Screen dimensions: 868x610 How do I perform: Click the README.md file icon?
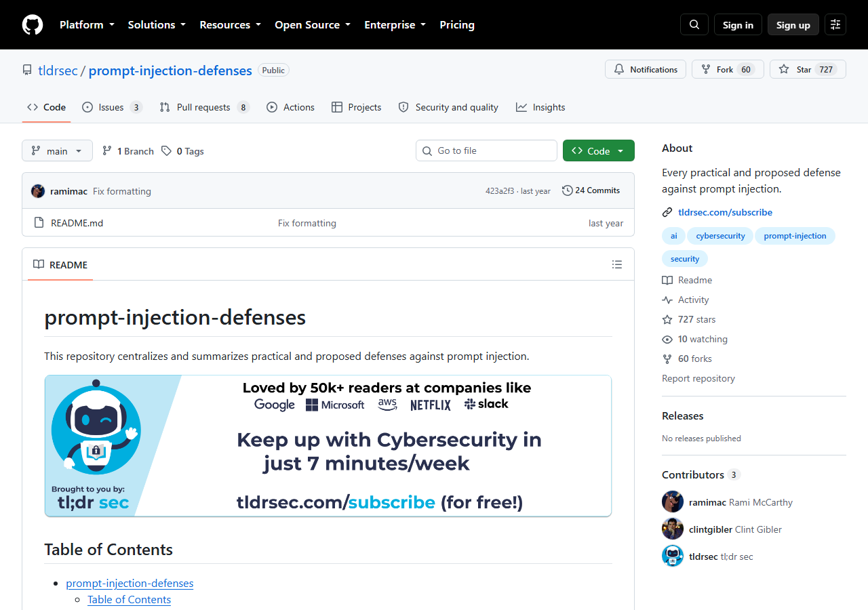tap(39, 223)
